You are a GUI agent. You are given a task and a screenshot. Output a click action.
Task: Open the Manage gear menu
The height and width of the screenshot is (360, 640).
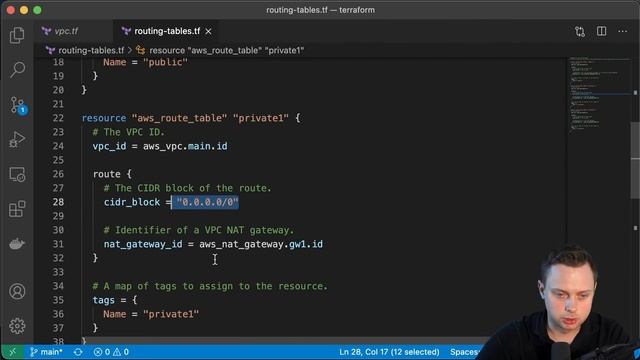coord(17,326)
